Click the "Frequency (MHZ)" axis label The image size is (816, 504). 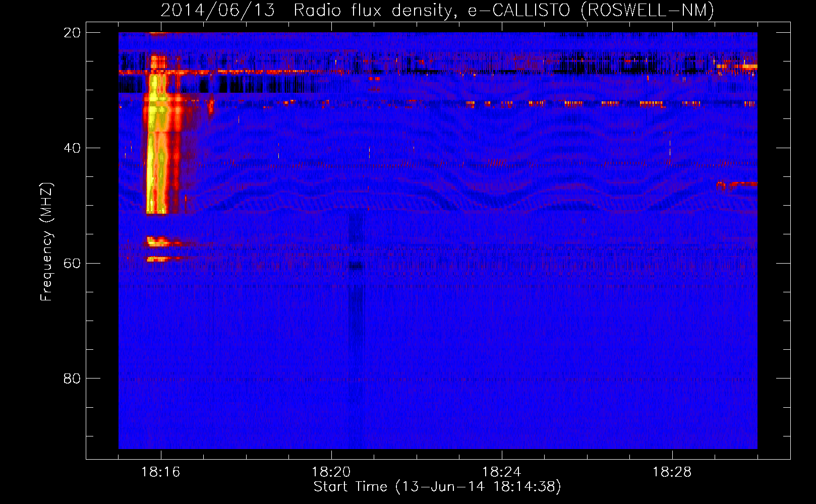(46, 242)
